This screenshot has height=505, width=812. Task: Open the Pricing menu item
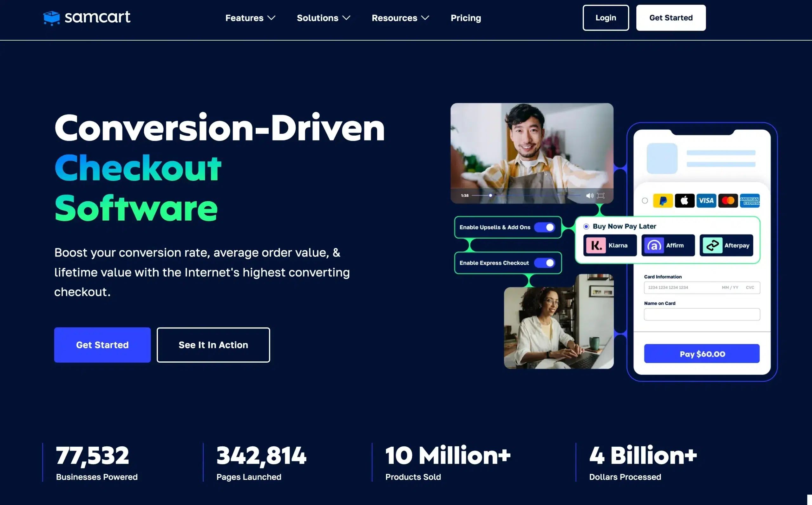(x=466, y=17)
